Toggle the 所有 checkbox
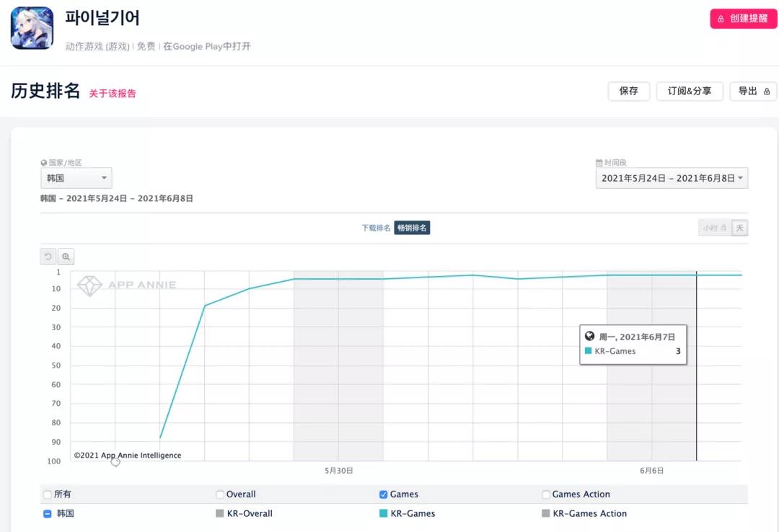Image resolution: width=779 pixels, height=532 pixels. pos(48,495)
